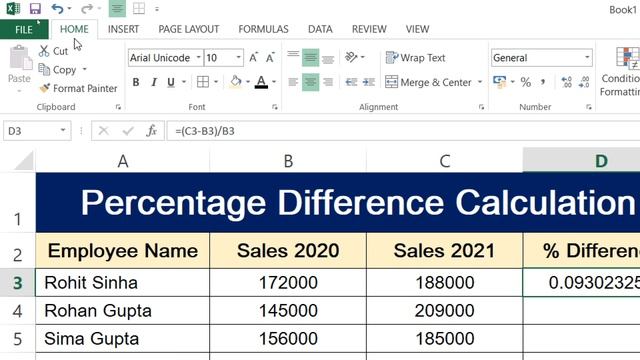Apply Comma Style format
This screenshot has height=360, width=640.
coord(543,82)
